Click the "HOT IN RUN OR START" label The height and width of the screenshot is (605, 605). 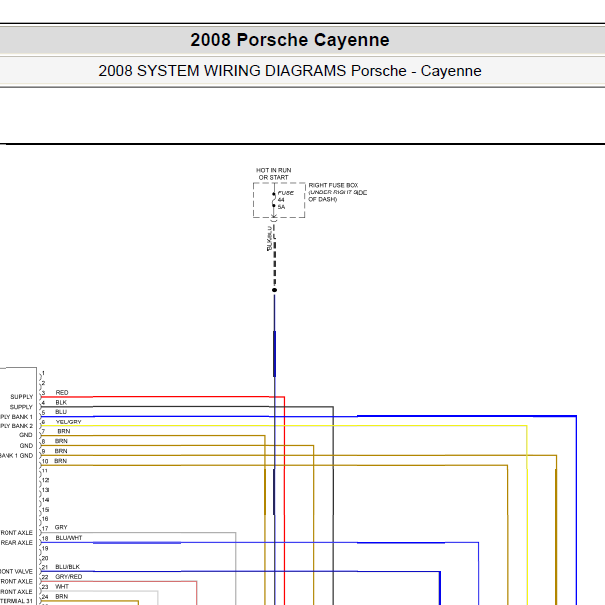(274, 174)
